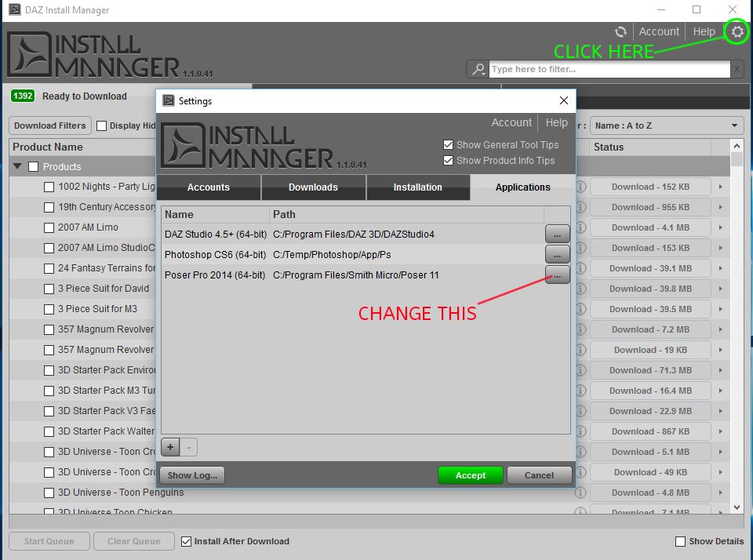Click the magnifier icon in filter bar
Screen dimensions: 753x560
tap(478, 69)
